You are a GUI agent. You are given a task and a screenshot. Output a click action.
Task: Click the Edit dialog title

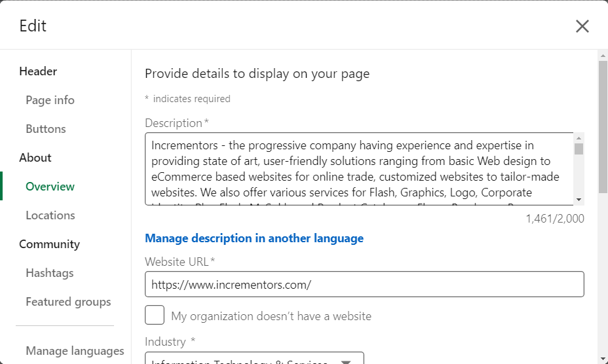click(x=33, y=26)
